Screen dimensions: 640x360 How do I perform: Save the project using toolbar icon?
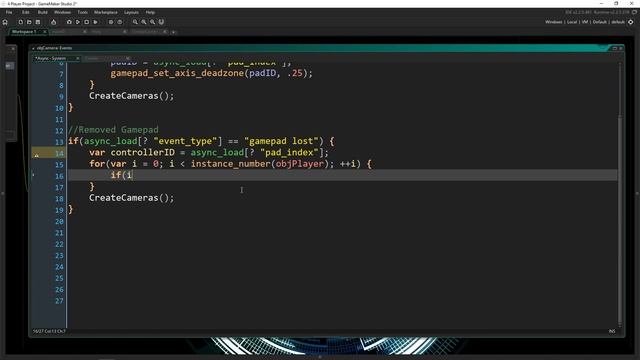pos(38,22)
